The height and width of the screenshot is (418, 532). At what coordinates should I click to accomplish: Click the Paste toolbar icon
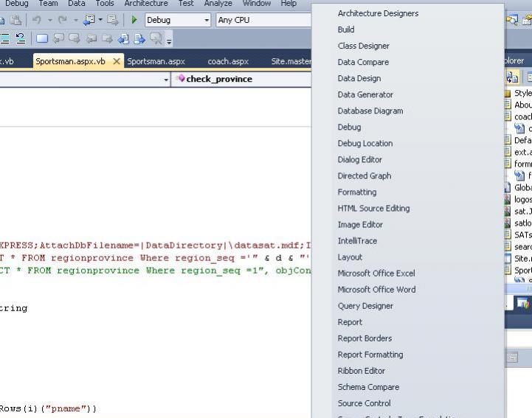[x=15, y=20]
